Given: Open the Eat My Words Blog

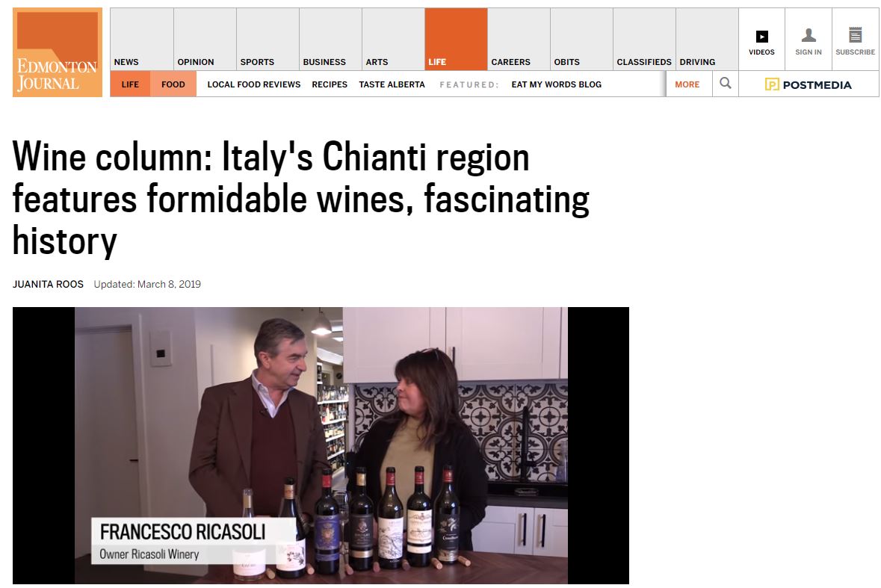Looking at the screenshot, I should pos(556,84).
